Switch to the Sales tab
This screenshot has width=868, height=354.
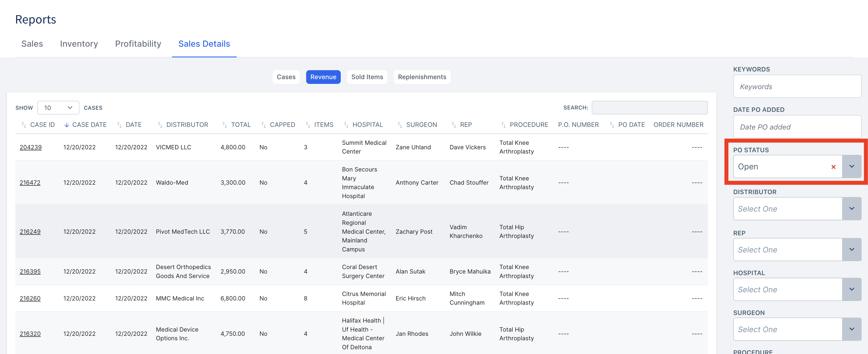32,44
